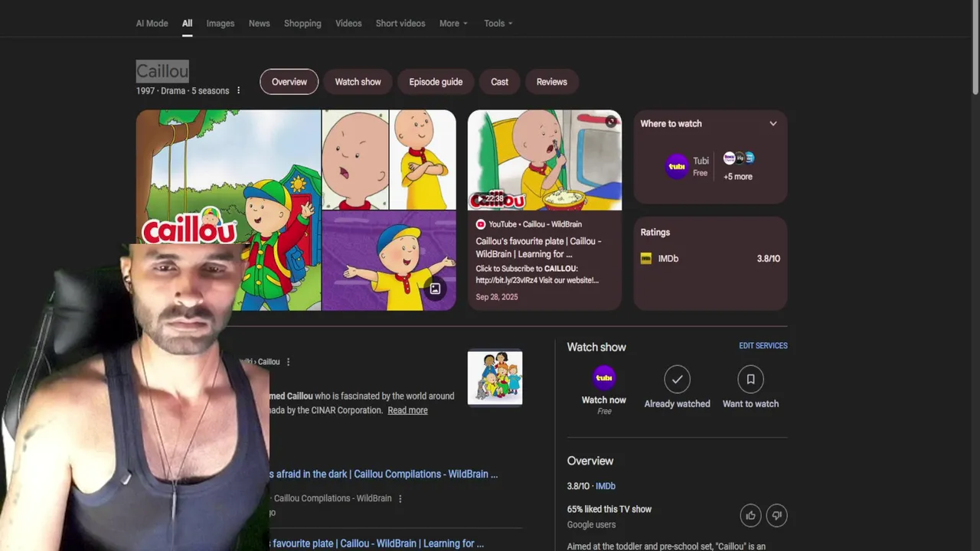Click the IMDb logo in Ratings card
Viewport: 980px width, 551px height.
tap(646, 259)
